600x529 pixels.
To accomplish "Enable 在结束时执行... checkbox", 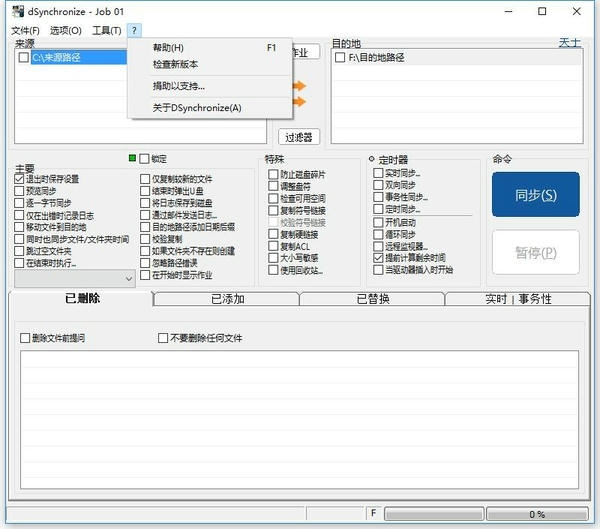I will pos(19,263).
